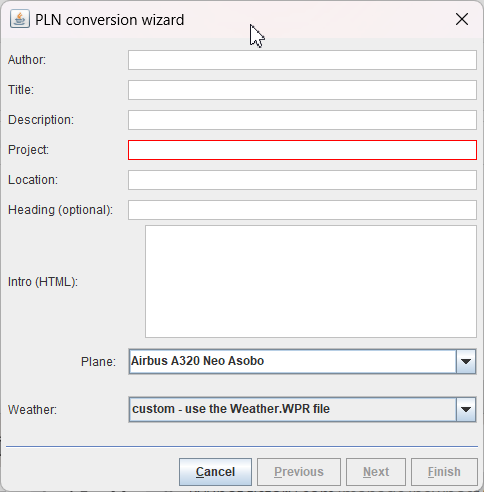Image resolution: width=484 pixels, height=492 pixels.
Task: Close the PLN conversion wizard window
Action: pyautogui.click(x=462, y=19)
